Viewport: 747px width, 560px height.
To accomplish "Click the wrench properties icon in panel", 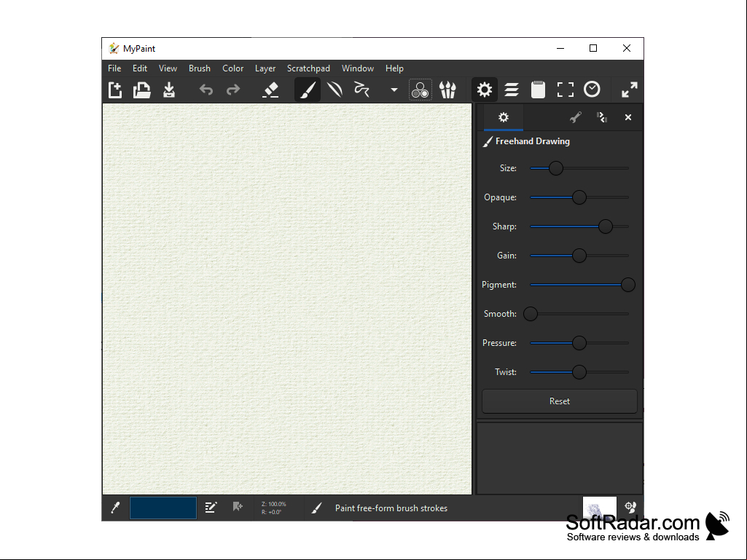I will pos(576,117).
